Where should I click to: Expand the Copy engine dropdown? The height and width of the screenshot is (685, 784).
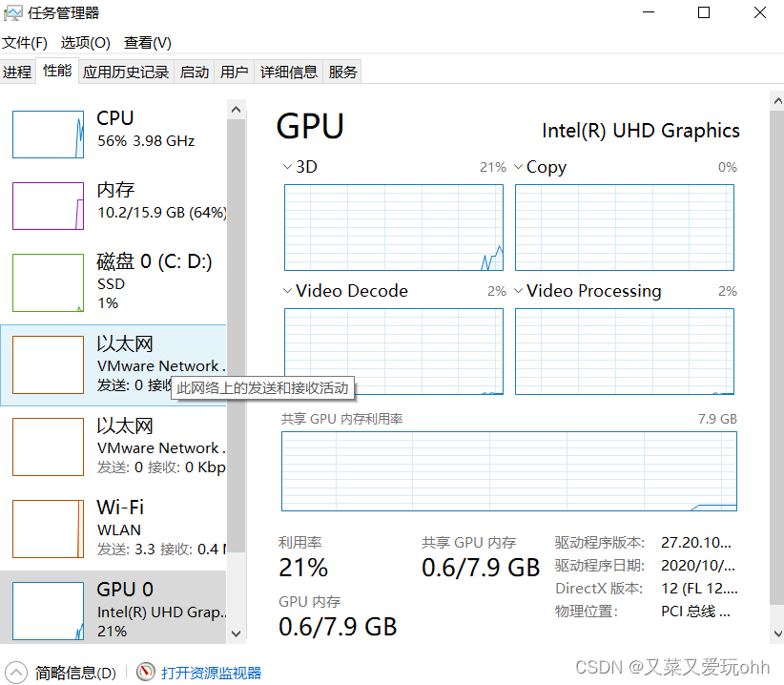518,166
